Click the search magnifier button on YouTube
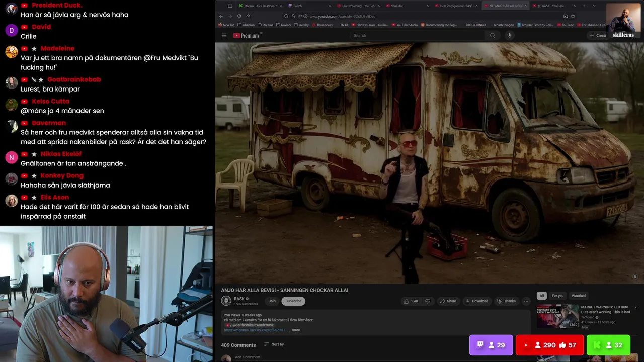Screen dimensions: 644x362 [493, 35]
